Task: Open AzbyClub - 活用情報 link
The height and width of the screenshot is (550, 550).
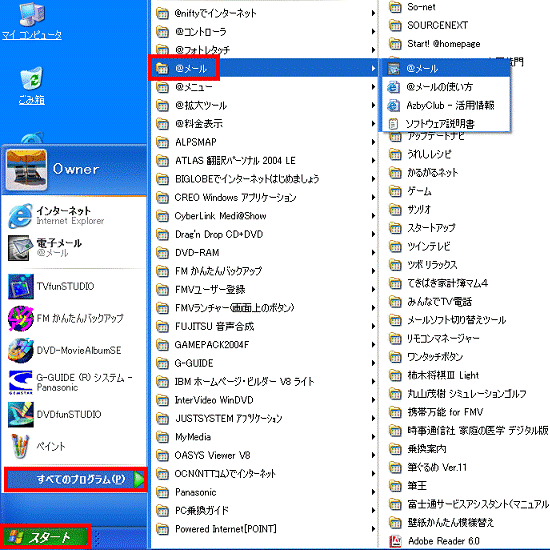Action: coord(445,105)
